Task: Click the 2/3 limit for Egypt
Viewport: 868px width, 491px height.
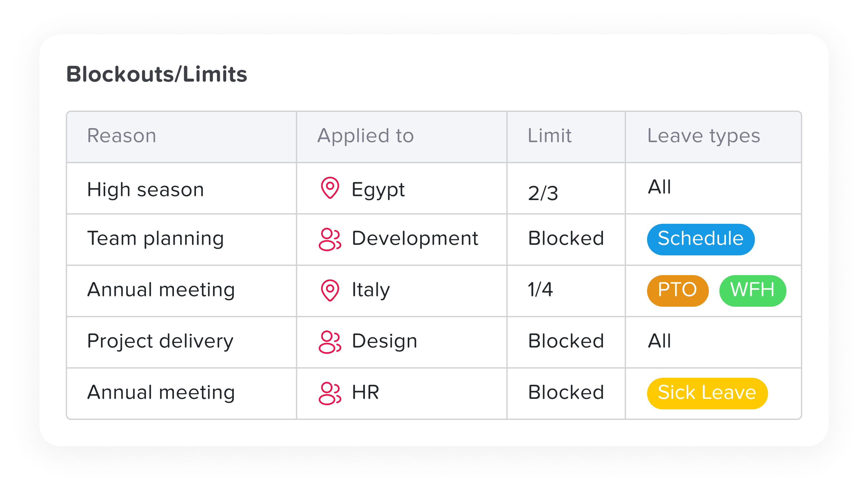Action: coord(543,193)
